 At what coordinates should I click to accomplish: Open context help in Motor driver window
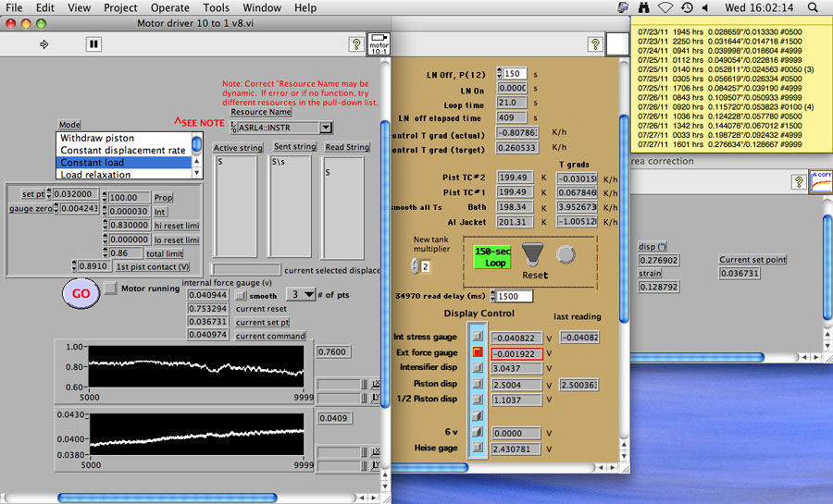[x=356, y=43]
